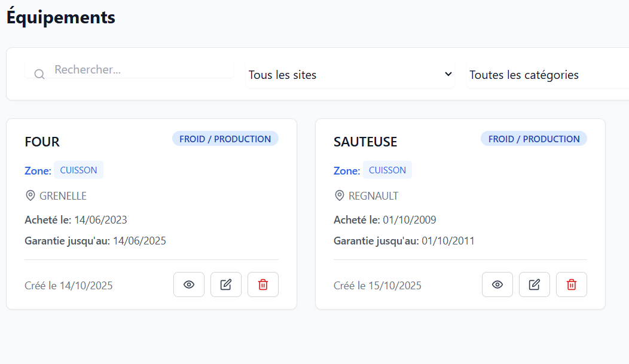Viewport: 629px width, 364px height.
Task: Edit SAUTEUSE using its pencil icon
Action: [535, 285]
